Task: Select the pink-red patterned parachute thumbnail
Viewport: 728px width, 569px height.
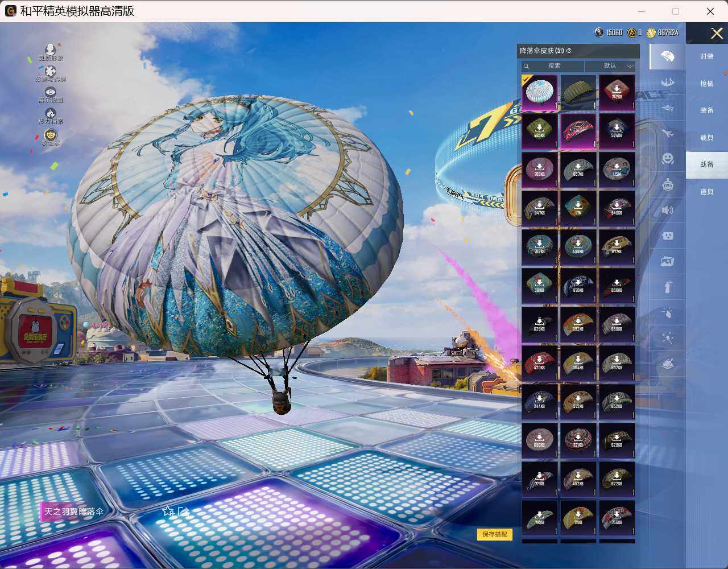Action: click(578, 131)
